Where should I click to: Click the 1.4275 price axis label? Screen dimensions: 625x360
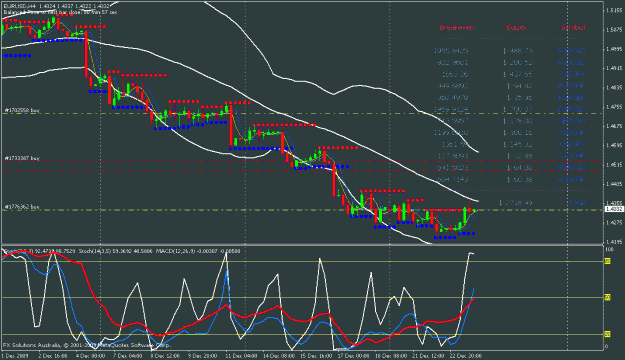tap(614, 222)
